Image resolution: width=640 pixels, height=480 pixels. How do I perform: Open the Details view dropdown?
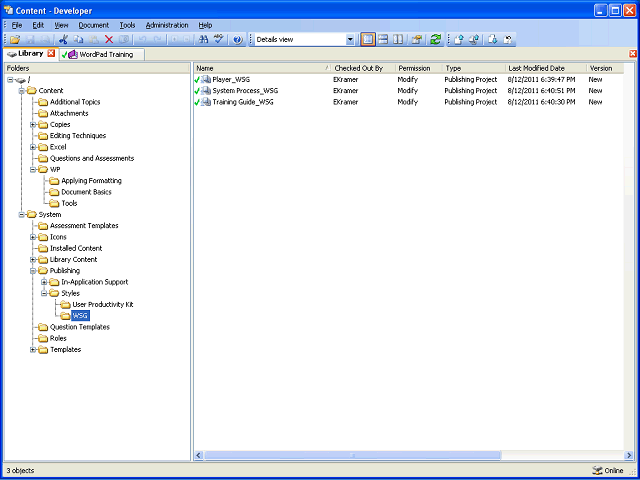coord(350,40)
